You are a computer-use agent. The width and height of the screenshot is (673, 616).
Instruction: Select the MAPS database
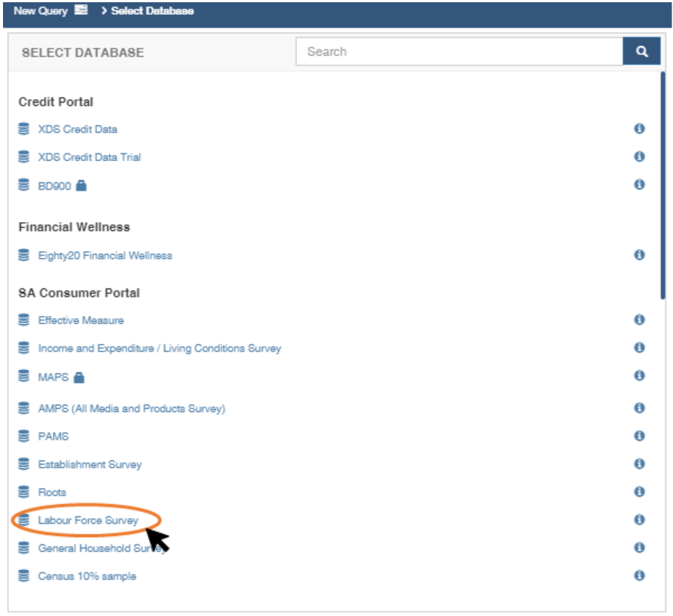[53, 377]
